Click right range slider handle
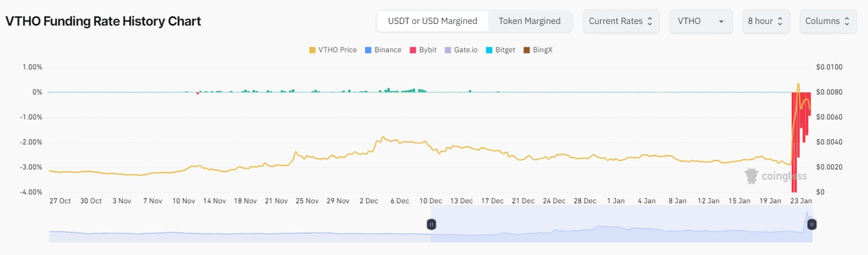 pos(812,224)
